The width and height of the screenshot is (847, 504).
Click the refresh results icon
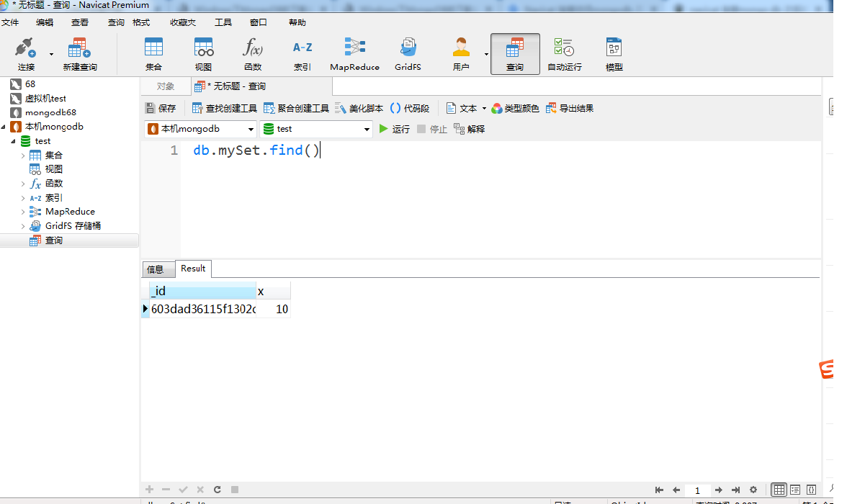point(218,490)
